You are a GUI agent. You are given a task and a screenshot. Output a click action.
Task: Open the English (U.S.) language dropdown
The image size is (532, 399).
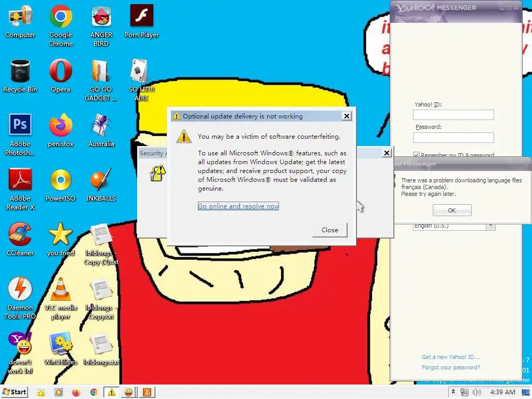(490, 226)
